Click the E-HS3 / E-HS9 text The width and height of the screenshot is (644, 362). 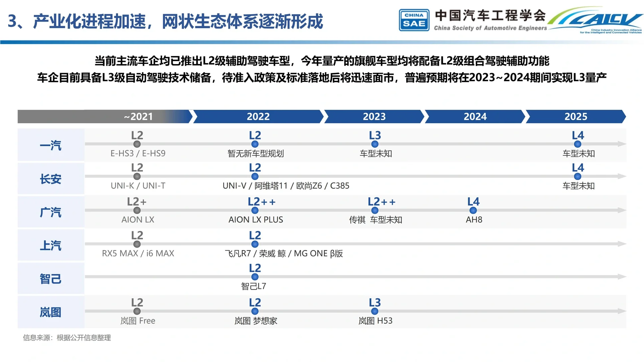(x=138, y=154)
